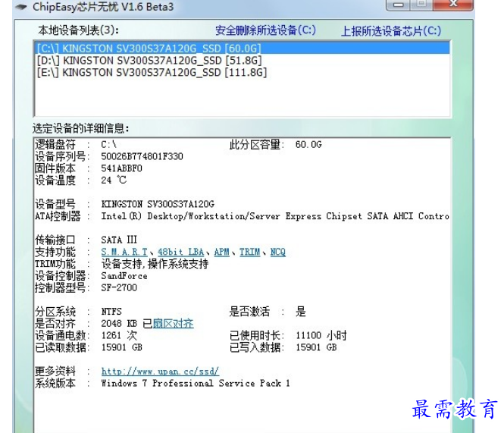Open the APM feature link
Viewport: 504px width, 433px height.
[x=222, y=253]
